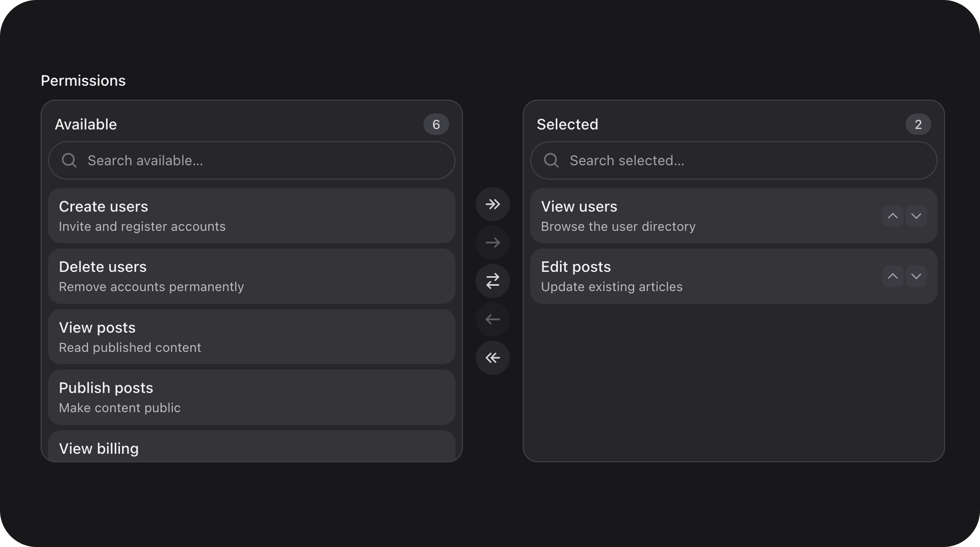The width and height of the screenshot is (980, 547).
Task: Move Edit posts down with chevron
Action: [x=916, y=276]
